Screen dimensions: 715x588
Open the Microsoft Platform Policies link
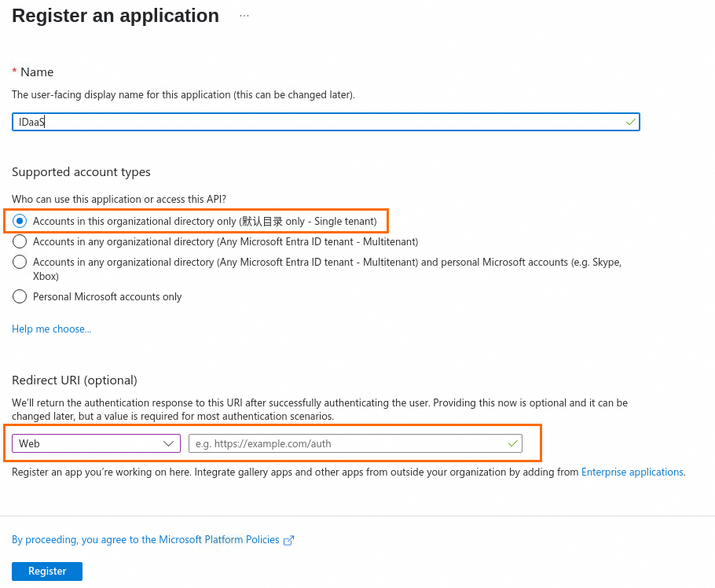coord(145,539)
